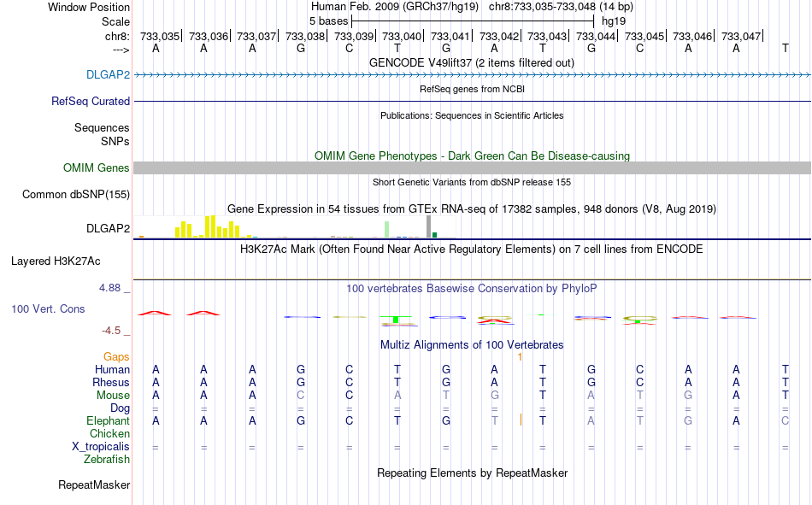Click Multiz Alignments of 100 Vertebrates title
The image size is (812, 505).
(472, 344)
